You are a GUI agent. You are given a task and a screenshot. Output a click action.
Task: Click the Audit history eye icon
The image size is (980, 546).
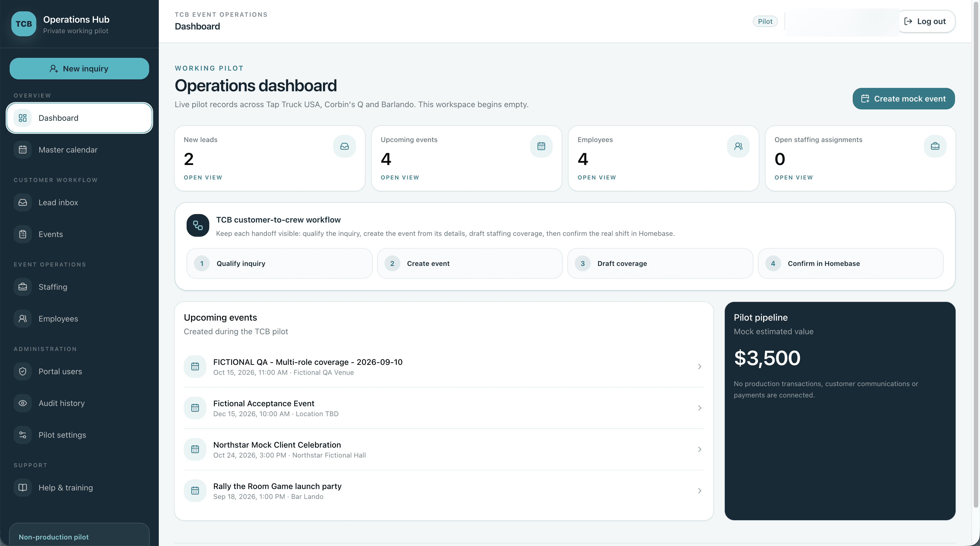pyautogui.click(x=23, y=403)
